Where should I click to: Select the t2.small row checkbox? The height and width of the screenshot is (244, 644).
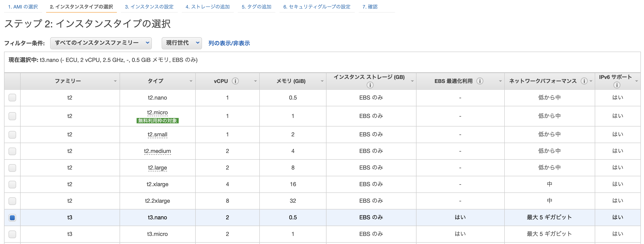click(x=12, y=135)
